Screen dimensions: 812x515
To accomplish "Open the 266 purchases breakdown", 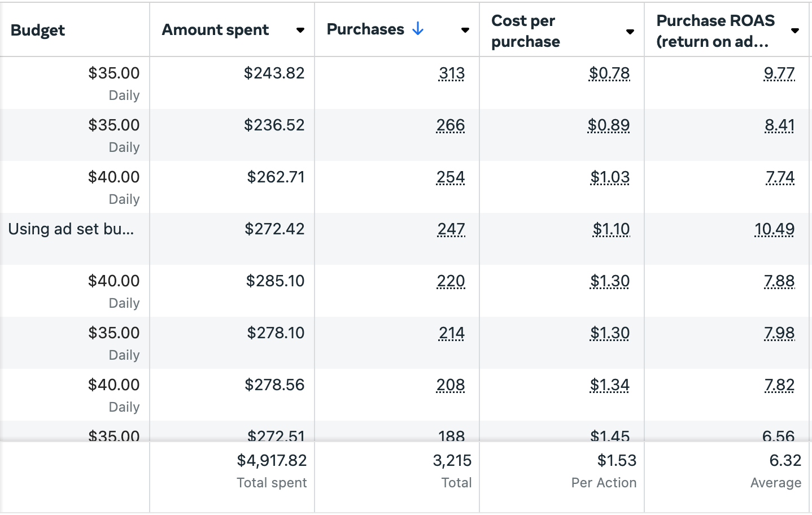I will point(451,125).
